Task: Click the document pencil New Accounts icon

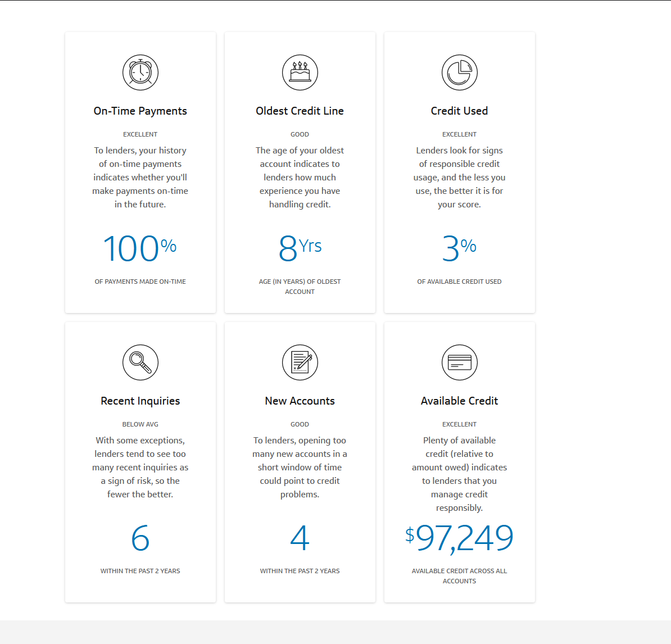Action: pos(300,362)
